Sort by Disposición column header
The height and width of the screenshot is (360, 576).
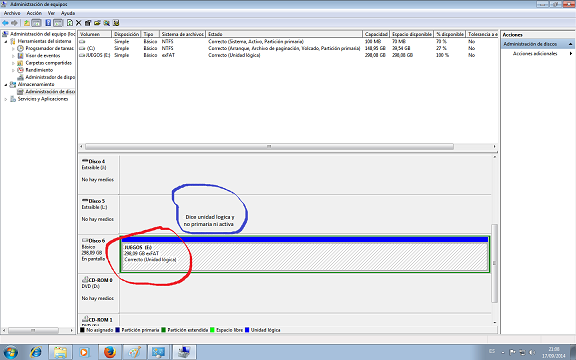click(126, 34)
